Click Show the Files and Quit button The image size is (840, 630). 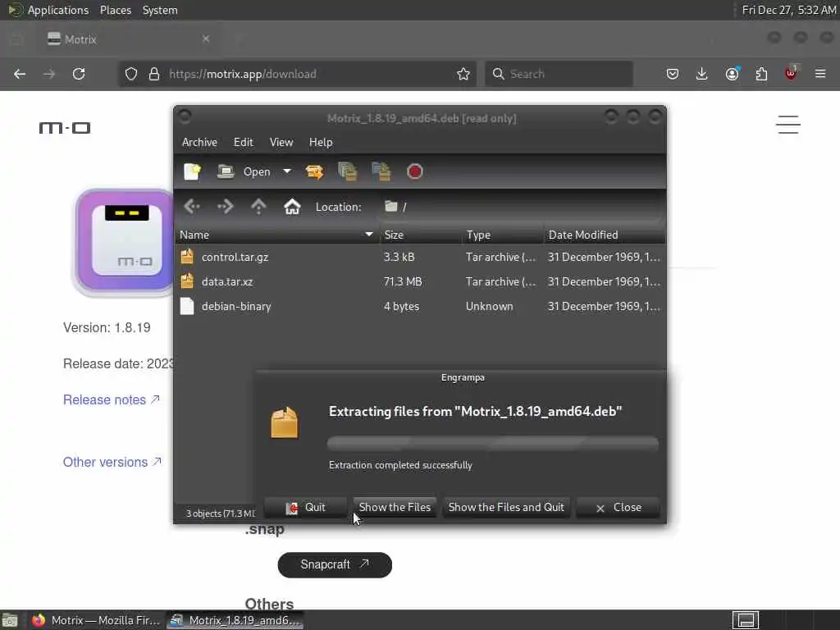click(506, 507)
